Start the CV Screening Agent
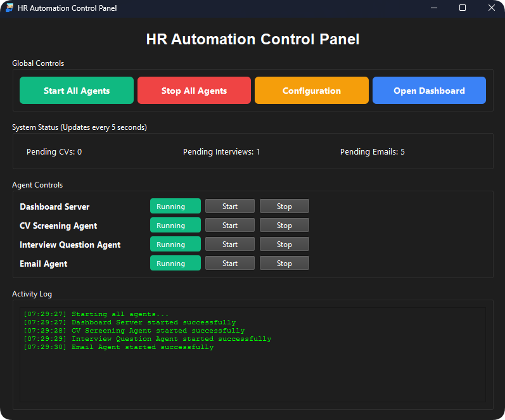 click(230, 226)
